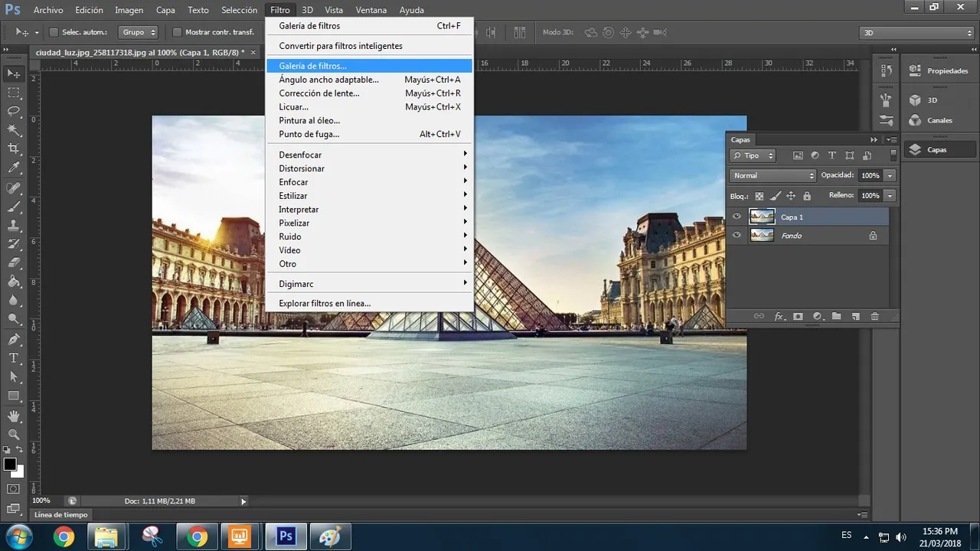Select the Capa 1 layer thumbnail

pos(762,217)
